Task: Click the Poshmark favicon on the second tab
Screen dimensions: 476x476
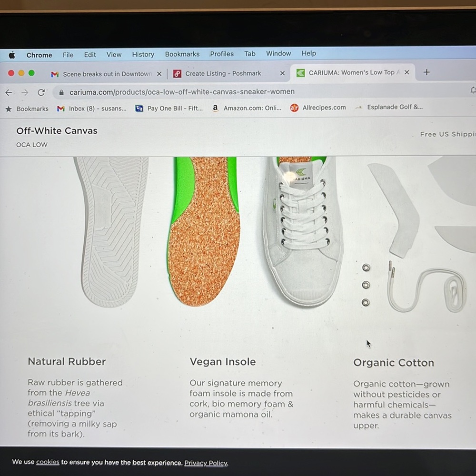Action: pos(177,74)
